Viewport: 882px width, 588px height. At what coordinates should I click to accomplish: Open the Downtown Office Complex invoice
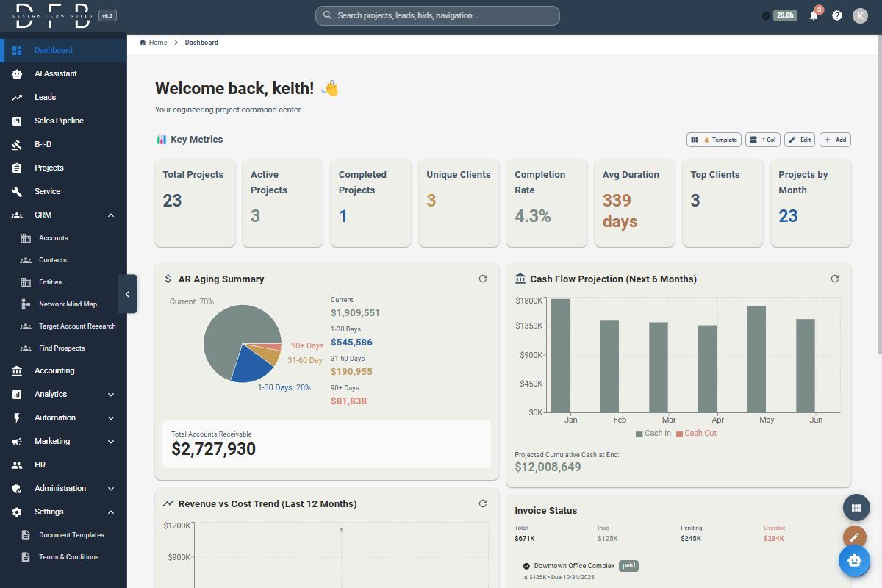[x=575, y=566]
